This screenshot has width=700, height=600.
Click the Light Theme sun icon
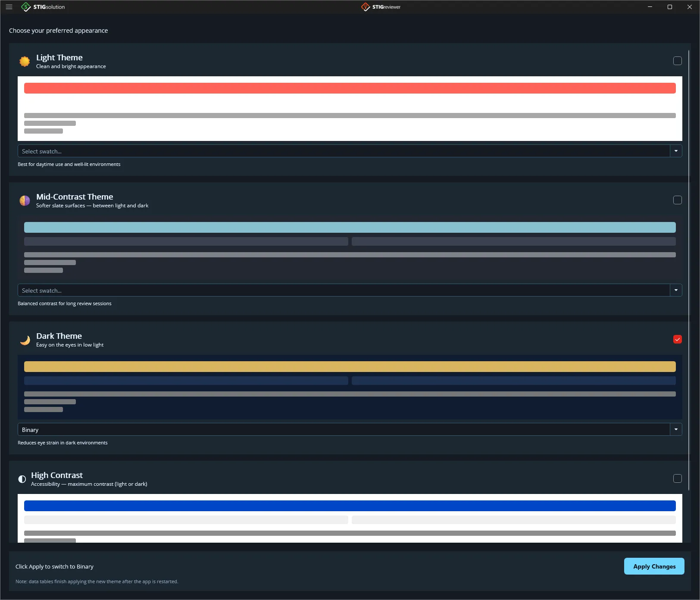[x=25, y=62]
